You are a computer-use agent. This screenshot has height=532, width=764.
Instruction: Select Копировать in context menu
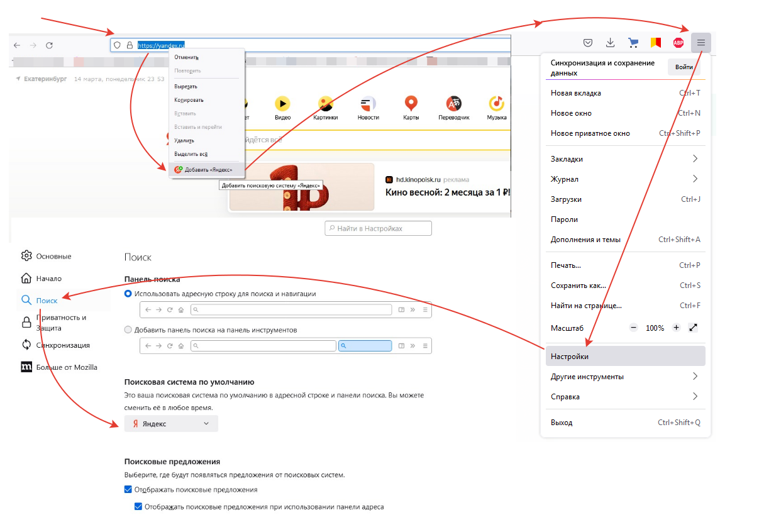tap(206, 100)
